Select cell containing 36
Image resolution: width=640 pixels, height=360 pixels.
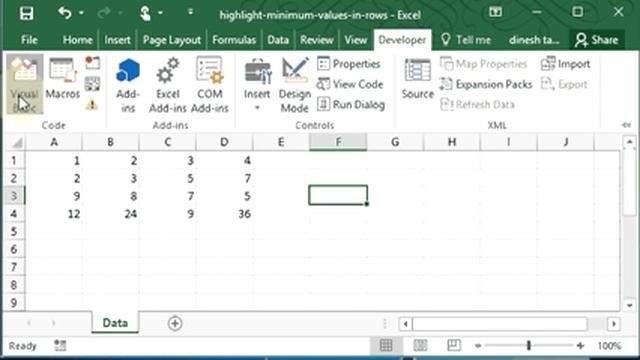tap(224, 214)
